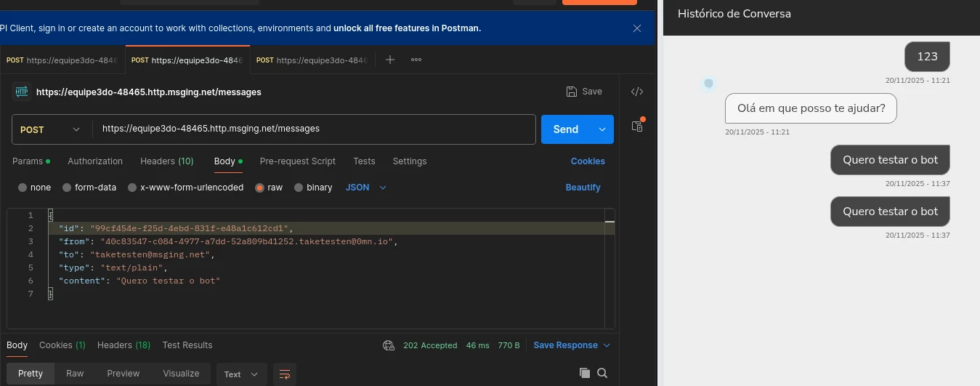Beautify the JSON body
Image resolution: width=980 pixels, height=386 pixels.
(583, 188)
